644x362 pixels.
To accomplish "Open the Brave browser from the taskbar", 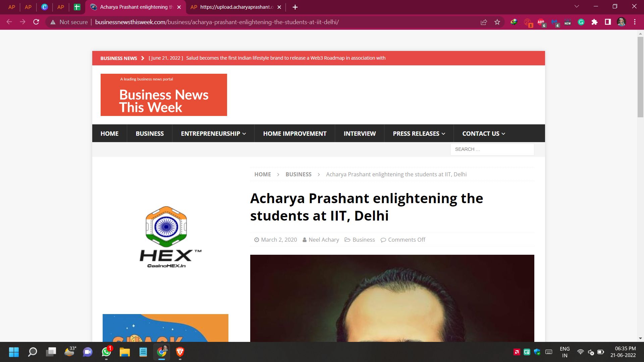I will [x=180, y=352].
